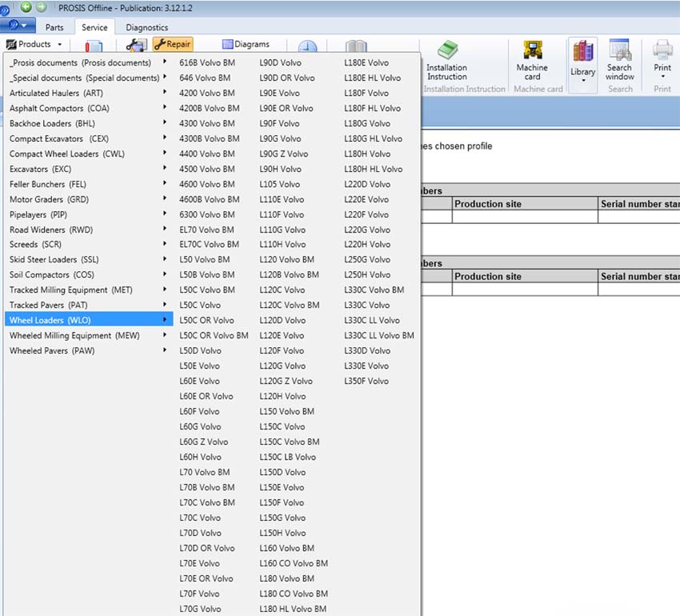Click the open book icon in toolbar
Image resolution: width=680 pixels, height=616 pixels.
tap(356, 46)
